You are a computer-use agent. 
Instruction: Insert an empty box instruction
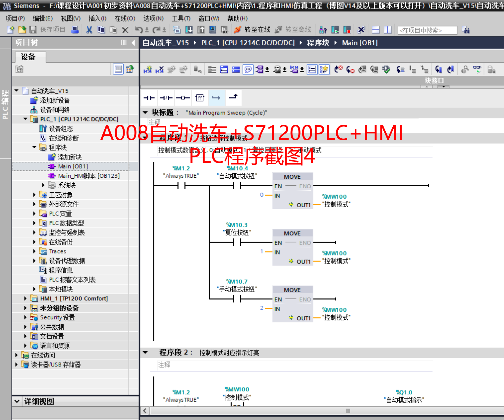(200, 98)
